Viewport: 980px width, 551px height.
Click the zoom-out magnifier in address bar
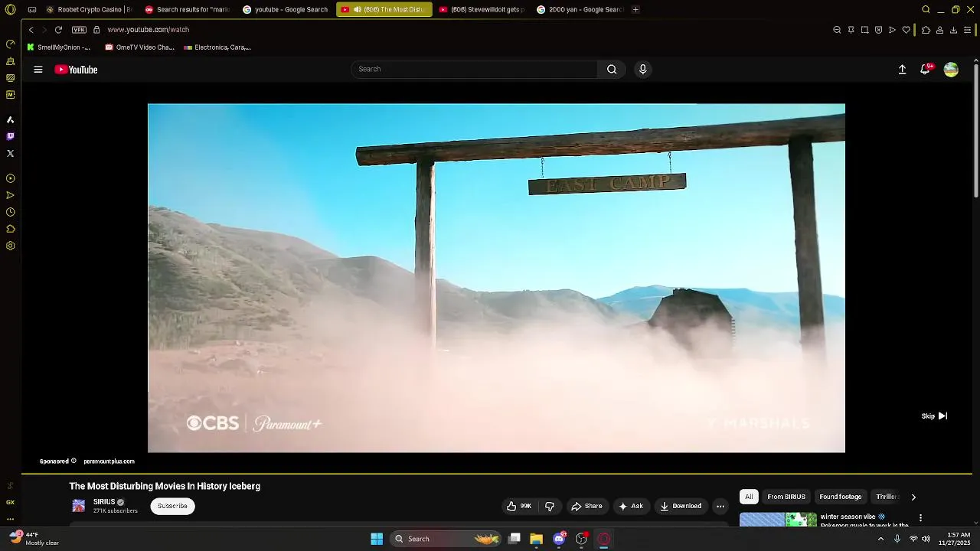coord(837,30)
